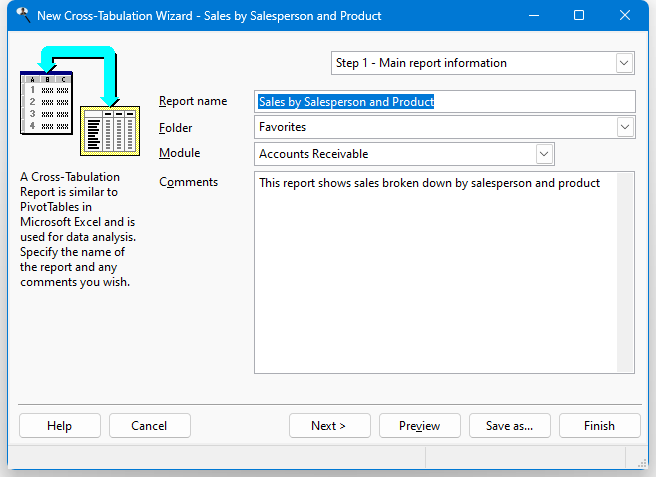656x477 pixels.
Task: Click the cross-tabulation illustration graphic
Action: coord(80,101)
